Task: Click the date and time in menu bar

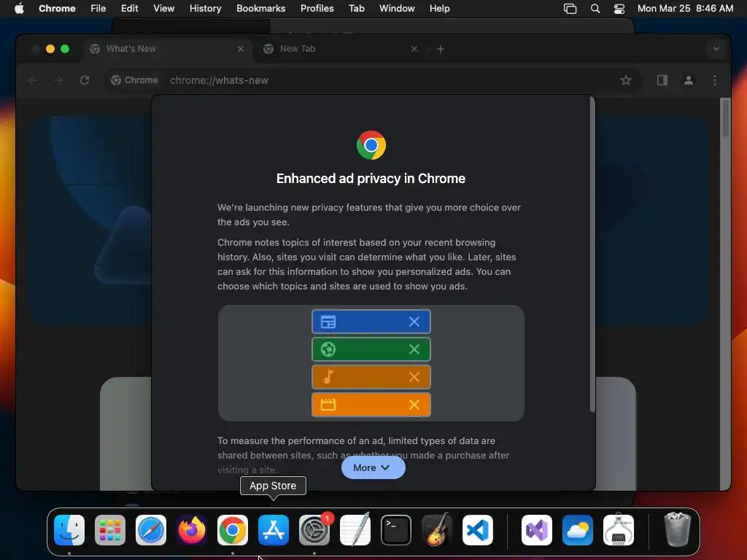Action: click(685, 9)
